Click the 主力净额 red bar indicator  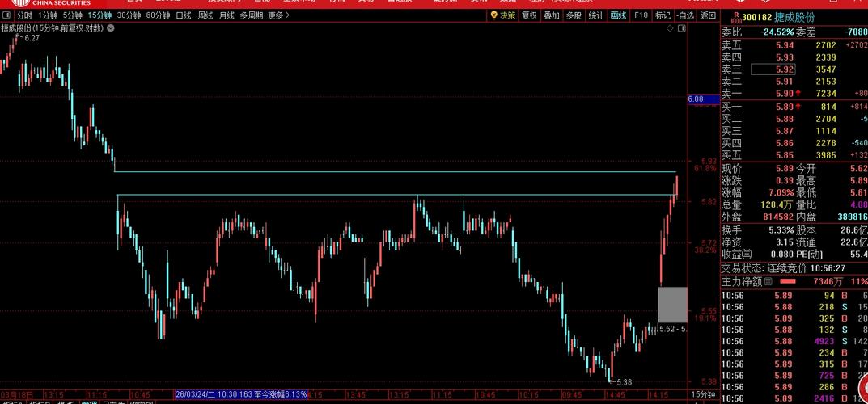tap(788, 282)
